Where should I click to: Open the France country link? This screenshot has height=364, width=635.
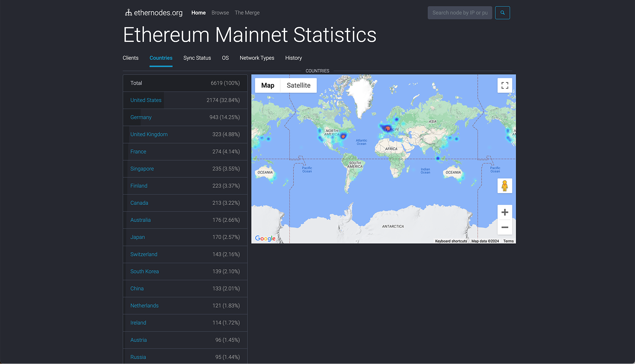click(x=138, y=152)
